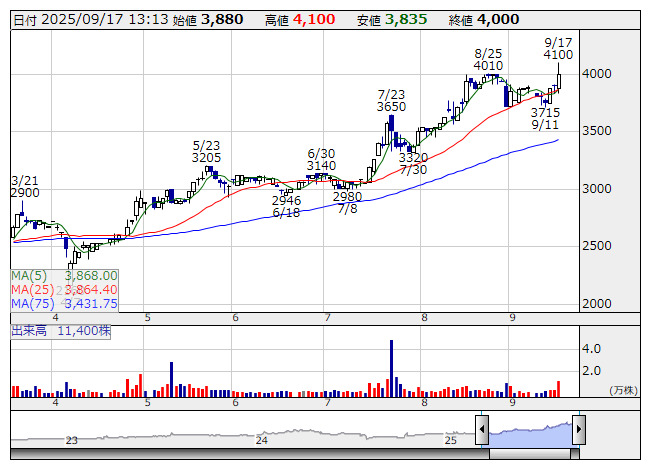
Task: Click the 7/23 3650 peak annotation
Action: point(391,101)
